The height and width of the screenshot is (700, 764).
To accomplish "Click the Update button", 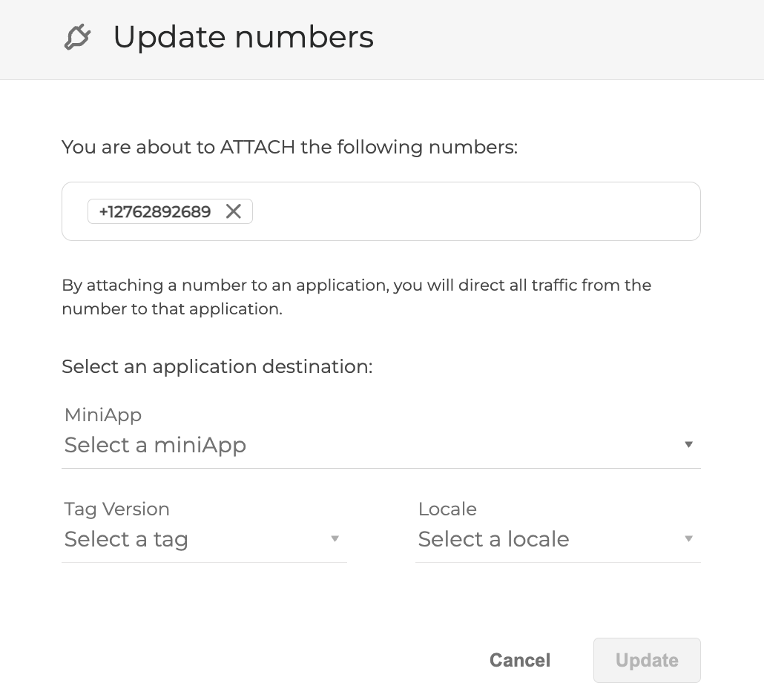I will 647,660.
